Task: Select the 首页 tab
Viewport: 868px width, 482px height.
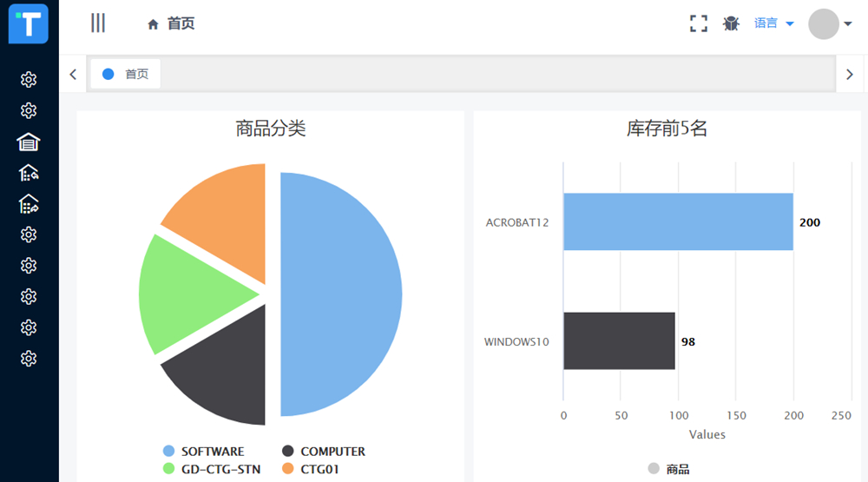Action: [126, 74]
